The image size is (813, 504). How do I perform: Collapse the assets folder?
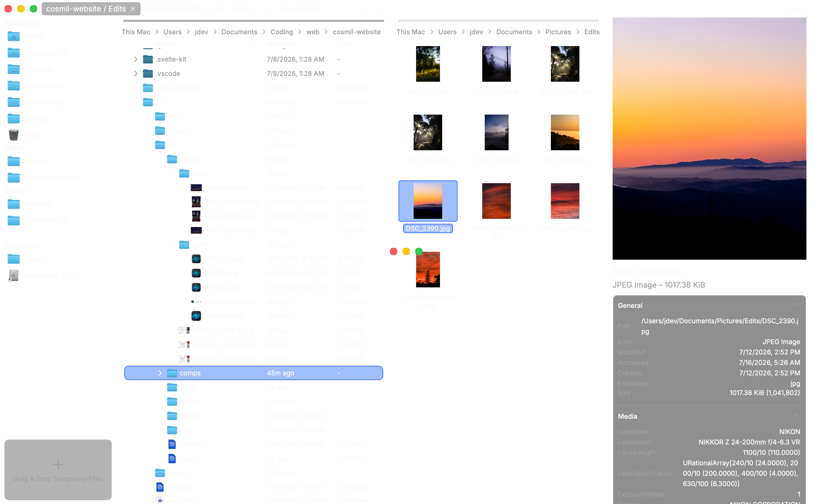tap(160, 159)
